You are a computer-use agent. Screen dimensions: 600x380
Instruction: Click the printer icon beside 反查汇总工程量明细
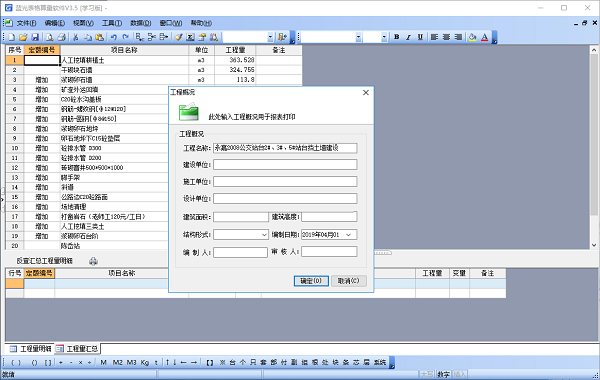click(x=93, y=261)
